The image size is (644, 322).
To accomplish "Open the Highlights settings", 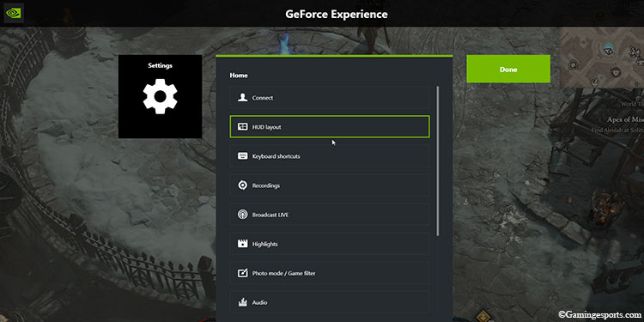I will pyautogui.click(x=330, y=244).
